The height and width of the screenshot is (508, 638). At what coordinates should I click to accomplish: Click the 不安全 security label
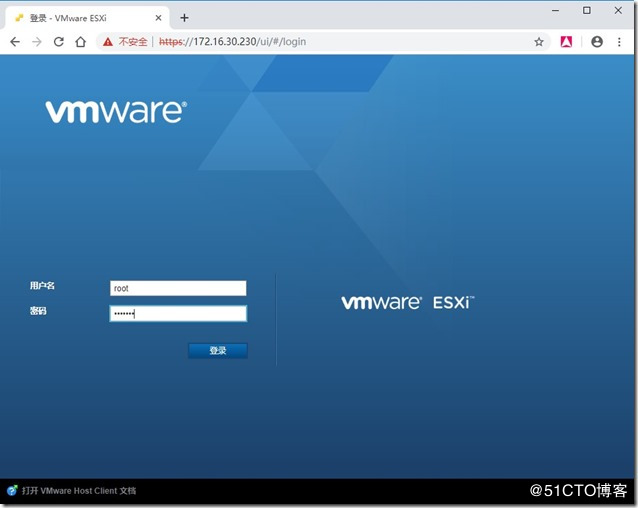point(133,41)
